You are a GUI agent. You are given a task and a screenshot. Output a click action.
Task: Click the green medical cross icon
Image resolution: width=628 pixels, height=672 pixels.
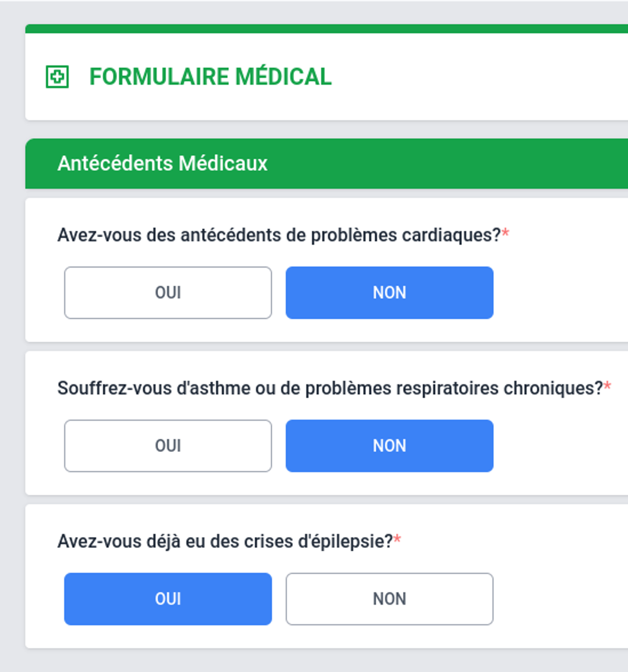click(57, 77)
